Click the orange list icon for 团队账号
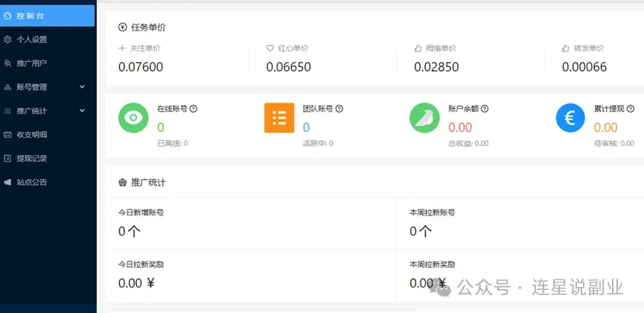 coord(279,118)
